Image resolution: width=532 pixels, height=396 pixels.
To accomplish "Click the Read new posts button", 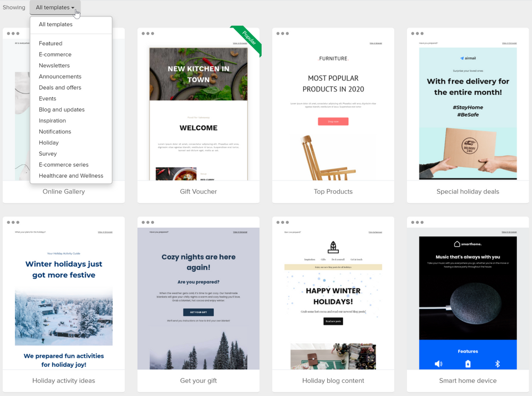I will [332, 321].
